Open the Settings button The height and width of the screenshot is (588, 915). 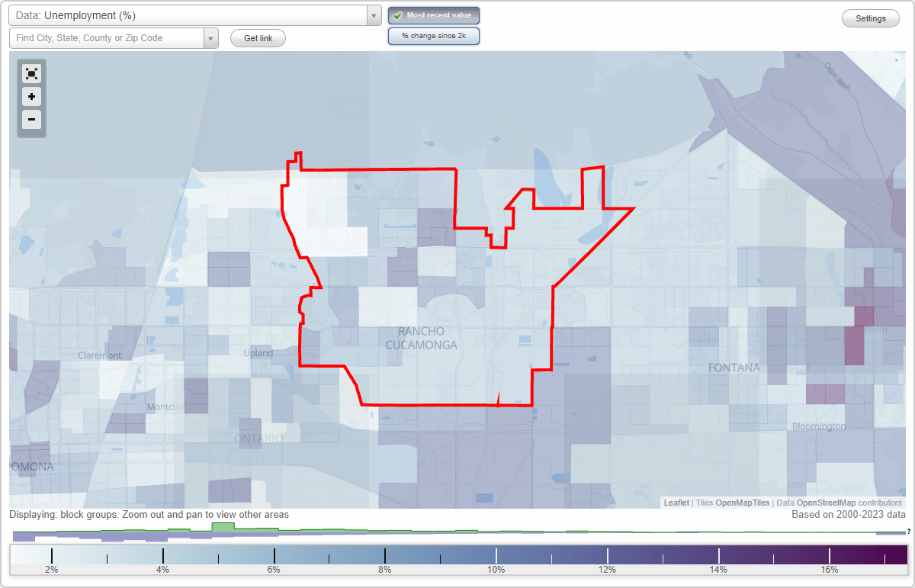point(871,19)
